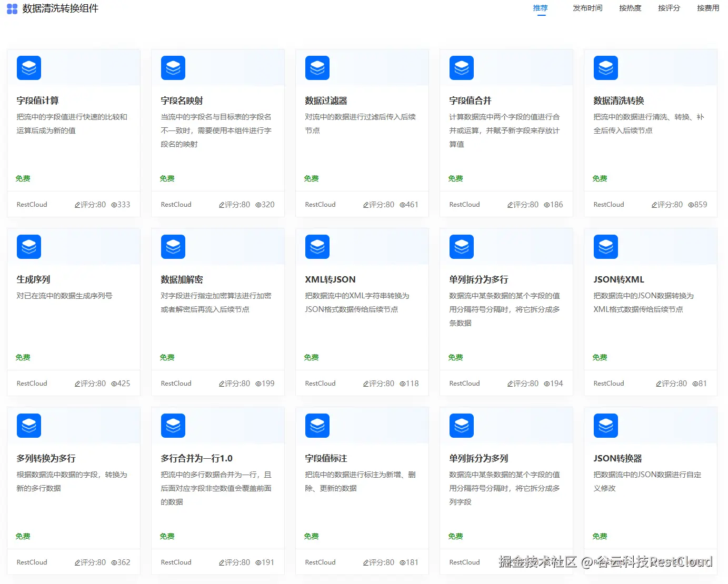Switch to the 发布时间 sorting tab

[587, 8]
